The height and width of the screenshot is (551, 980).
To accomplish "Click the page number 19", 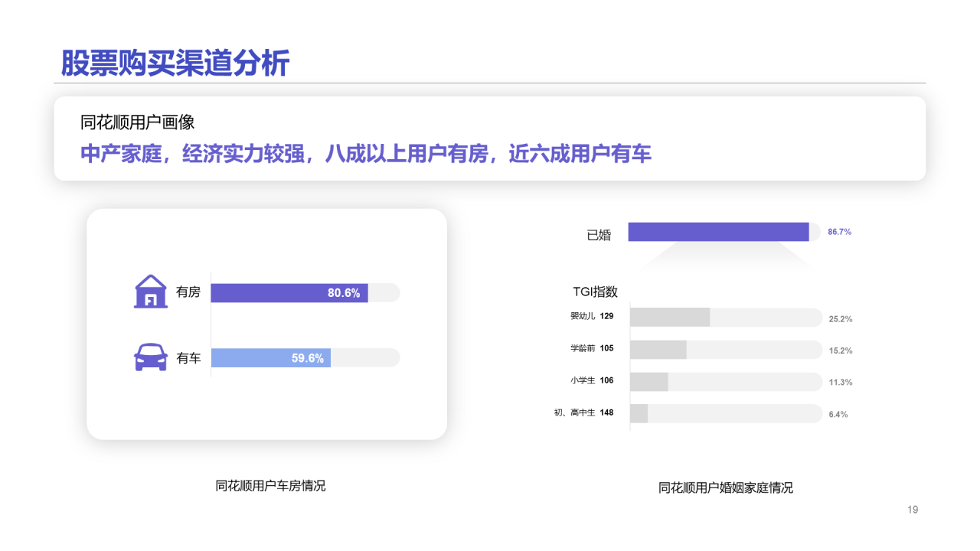I will 912,510.
